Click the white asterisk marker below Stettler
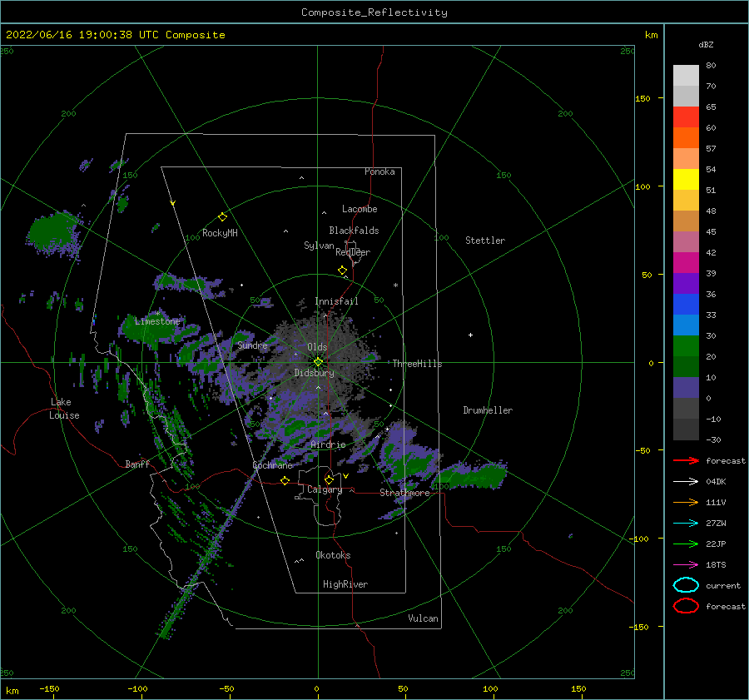This screenshot has height=700, width=749. [395, 285]
